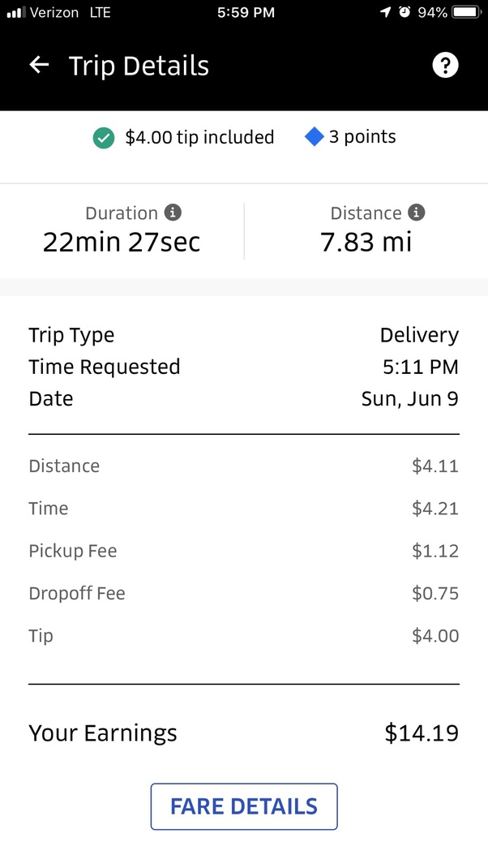
Task: Tap the Your Earnings total amount
Action: pos(422,733)
